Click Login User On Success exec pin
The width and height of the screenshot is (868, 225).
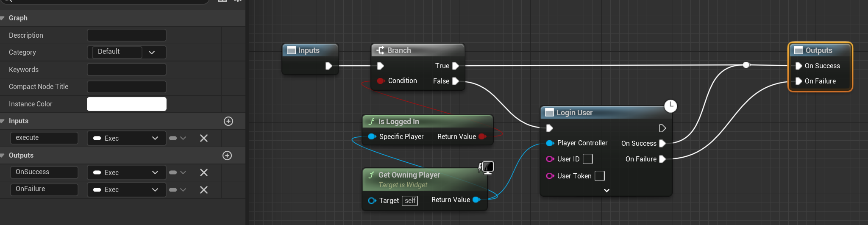click(662, 143)
